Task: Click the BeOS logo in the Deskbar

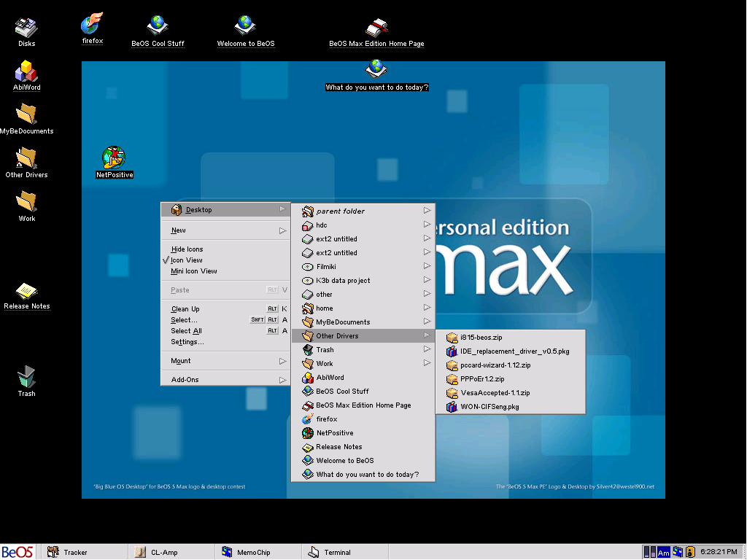Action: click(x=18, y=552)
